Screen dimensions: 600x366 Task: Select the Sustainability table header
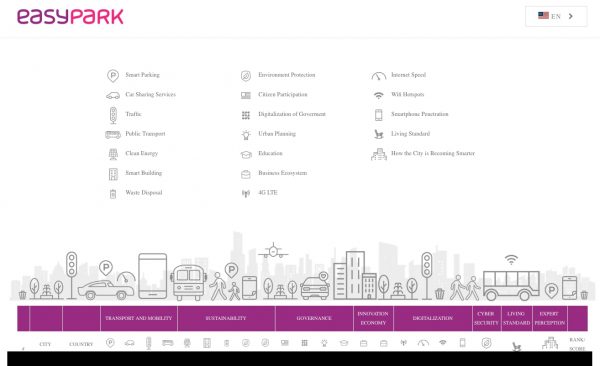226,318
